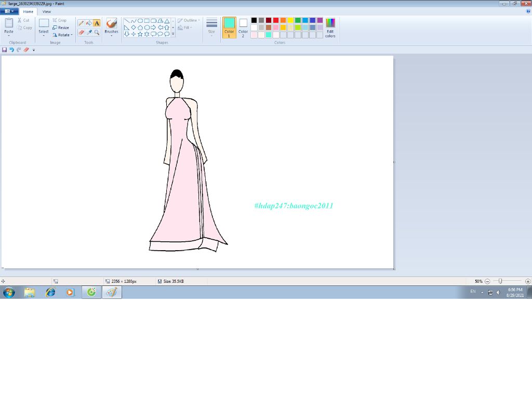This screenshot has height=397, width=532.
Task: Choose the Triangle shape
Action: 167,21
